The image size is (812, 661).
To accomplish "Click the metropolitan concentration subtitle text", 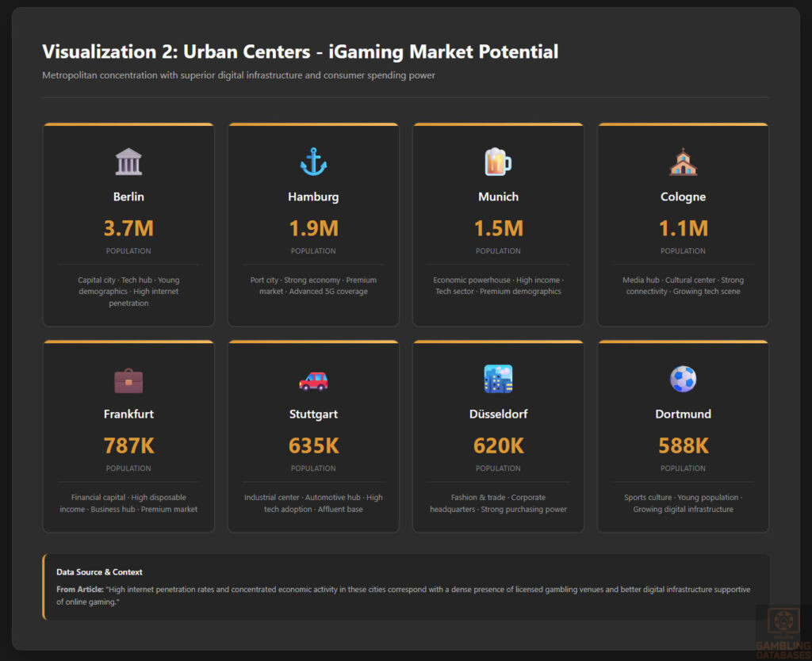I will pyautogui.click(x=238, y=75).
